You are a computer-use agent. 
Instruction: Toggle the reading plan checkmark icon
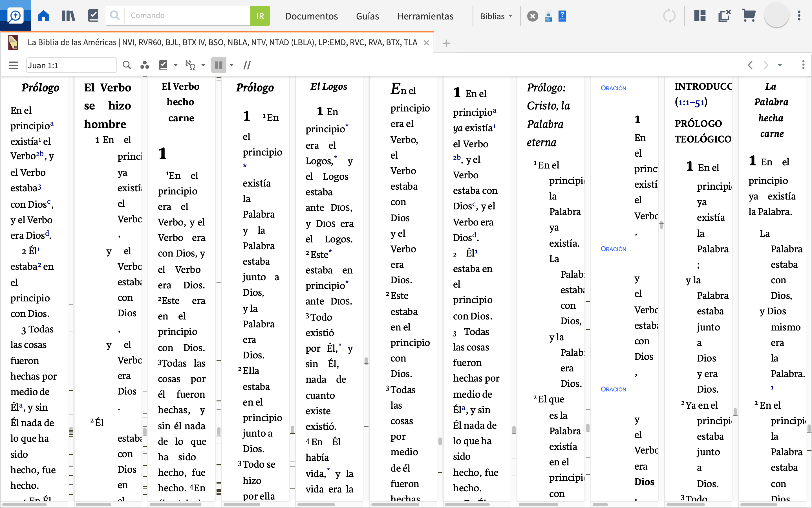[x=163, y=65]
